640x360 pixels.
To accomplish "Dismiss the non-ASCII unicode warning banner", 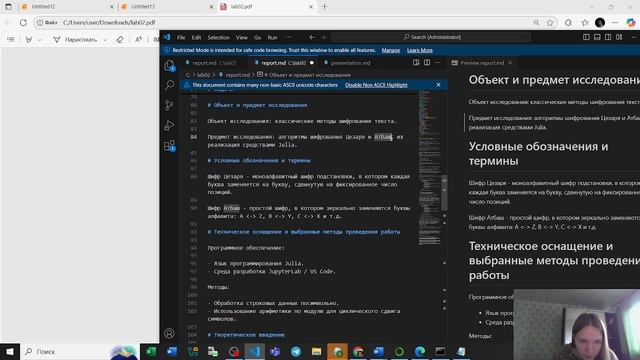I will [x=438, y=85].
